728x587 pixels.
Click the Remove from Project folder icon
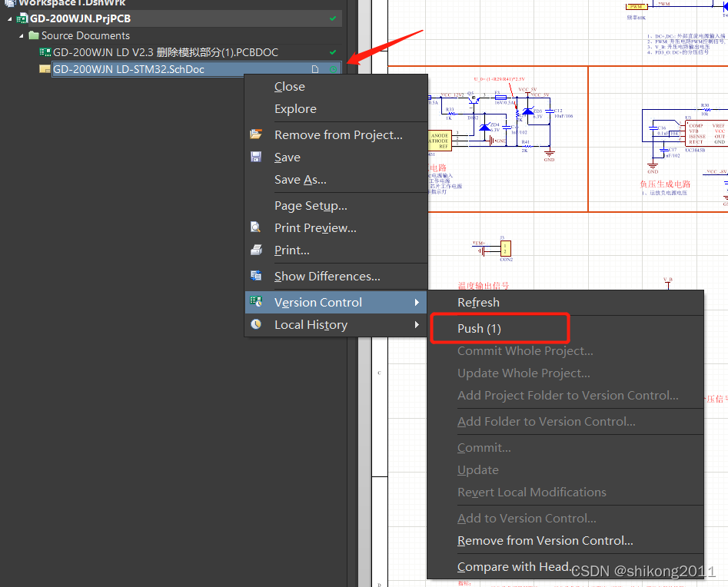click(x=256, y=134)
